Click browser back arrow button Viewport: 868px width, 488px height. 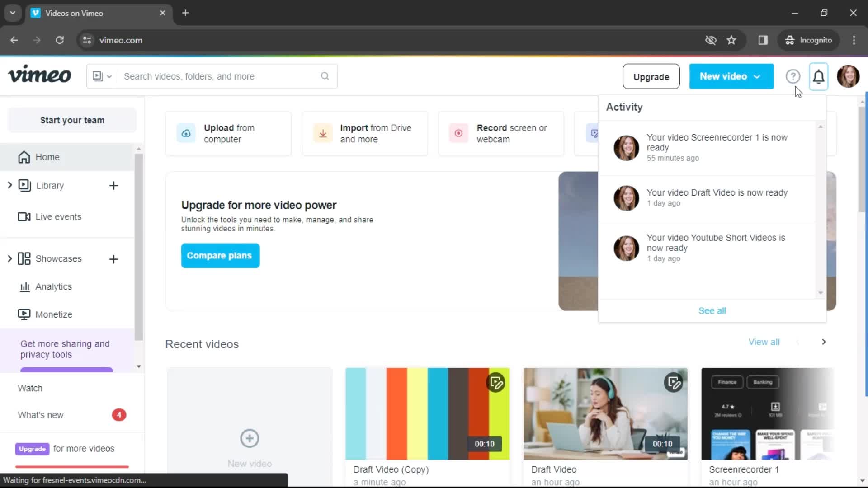tap(14, 40)
